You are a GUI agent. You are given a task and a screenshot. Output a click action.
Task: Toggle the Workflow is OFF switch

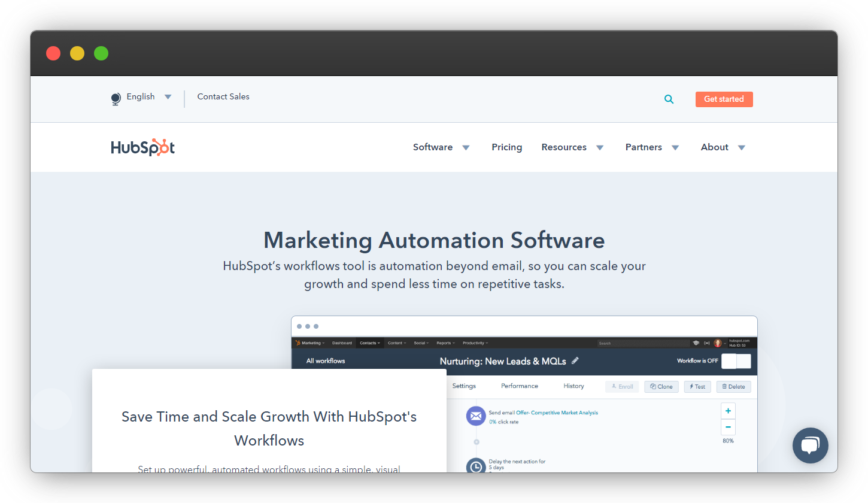pos(736,361)
